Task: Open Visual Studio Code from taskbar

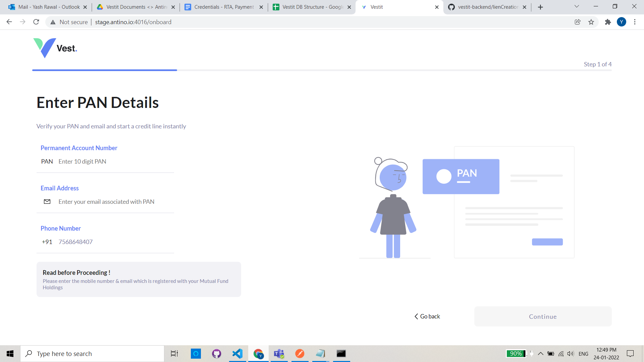Action: tap(237, 353)
